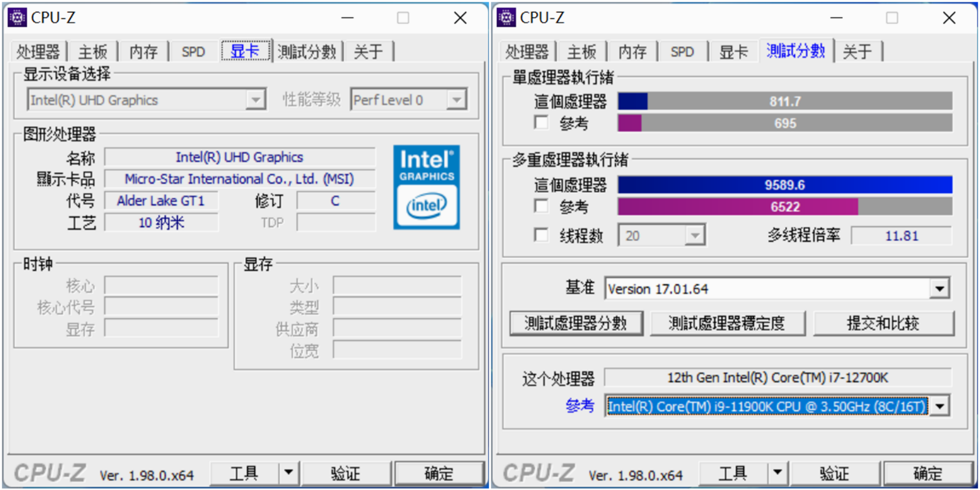Open 主板 tab in right window
This screenshot has width=980, height=490.
point(582,51)
